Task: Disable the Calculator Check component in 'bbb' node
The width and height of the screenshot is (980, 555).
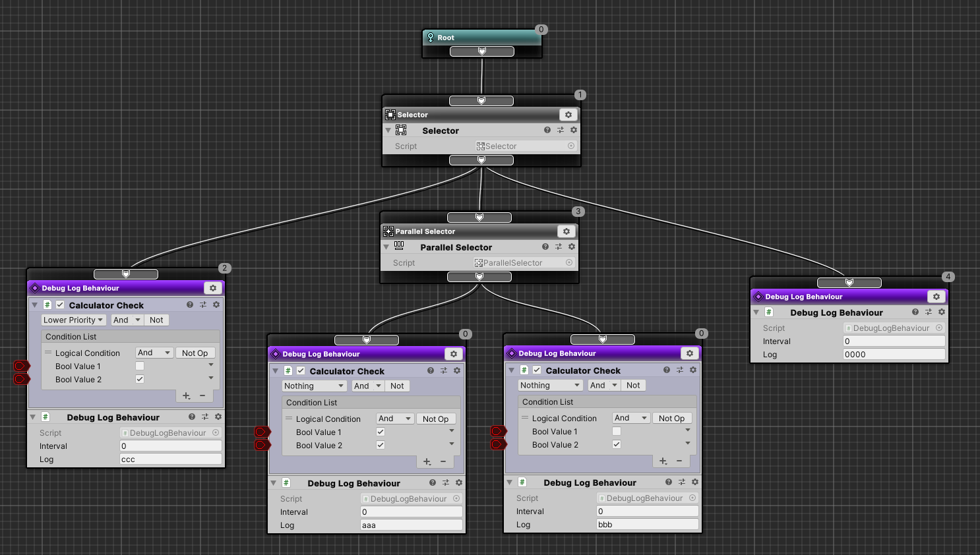Action: (x=537, y=370)
